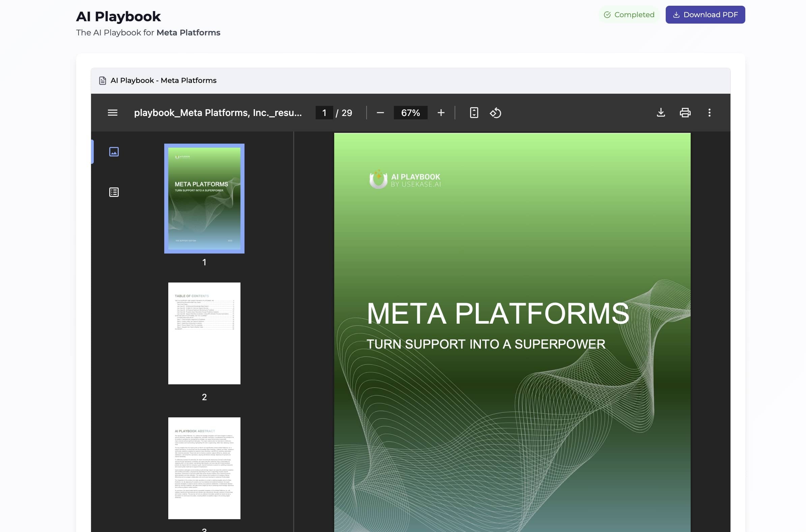Image resolution: width=806 pixels, height=532 pixels.
Task: Click the 'AI Playbook' page heading
Action: [x=118, y=16]
